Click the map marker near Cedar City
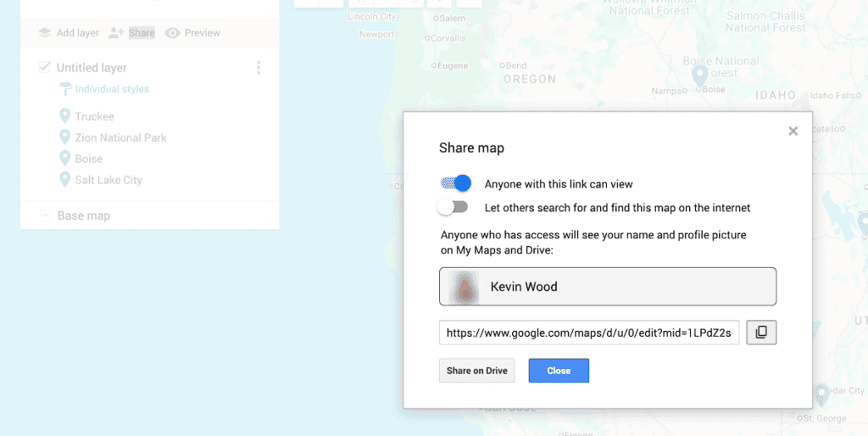 pos(821,395)
